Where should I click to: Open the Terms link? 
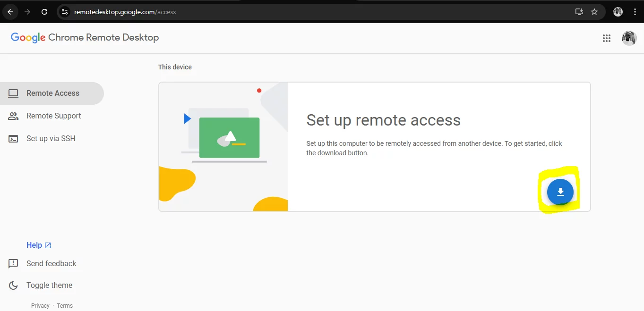[x=65, y=306]
